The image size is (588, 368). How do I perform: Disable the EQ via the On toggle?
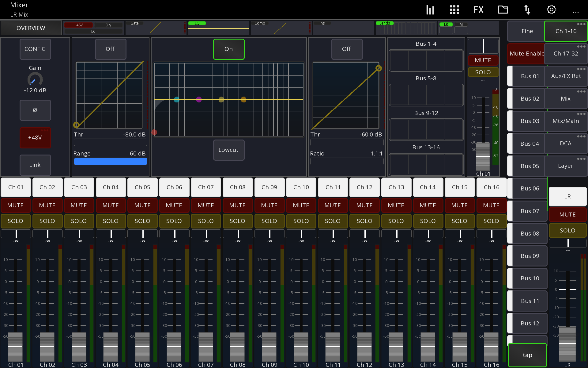pyautogui.click(x=229, y=49)
